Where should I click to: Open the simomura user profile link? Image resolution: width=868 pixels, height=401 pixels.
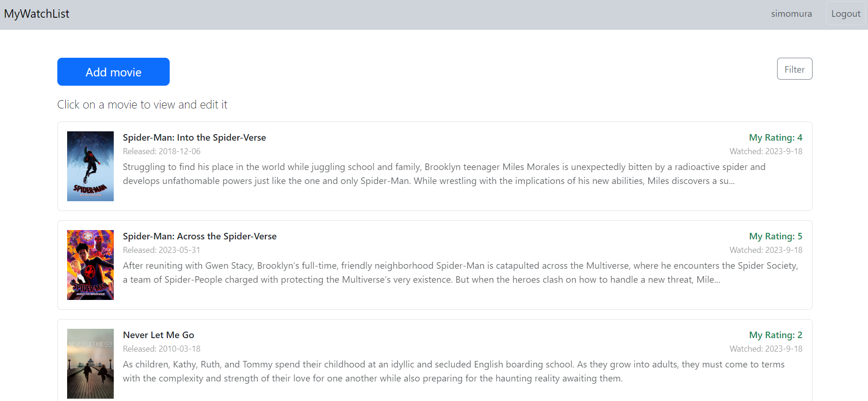coord(791,14)
